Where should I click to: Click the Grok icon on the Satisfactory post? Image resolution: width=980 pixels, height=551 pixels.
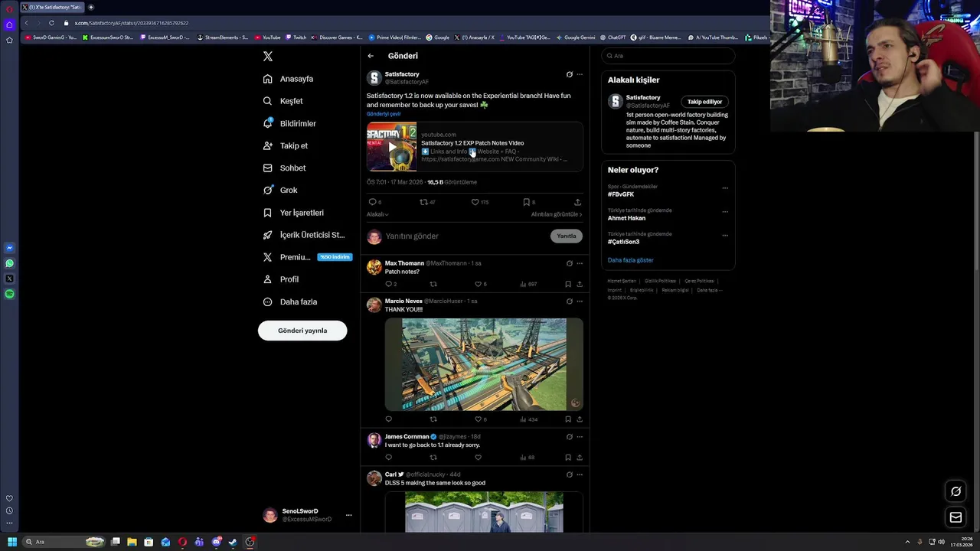tap(569, 74)
